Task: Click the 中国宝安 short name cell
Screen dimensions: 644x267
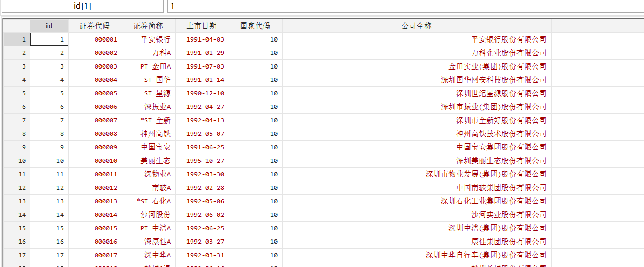Action: [x=148, y=147]
